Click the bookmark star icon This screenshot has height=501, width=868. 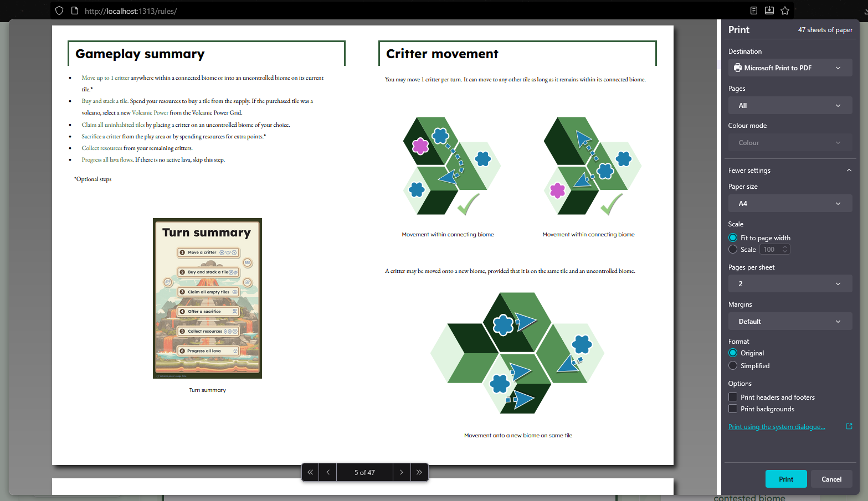pos(785,11)
